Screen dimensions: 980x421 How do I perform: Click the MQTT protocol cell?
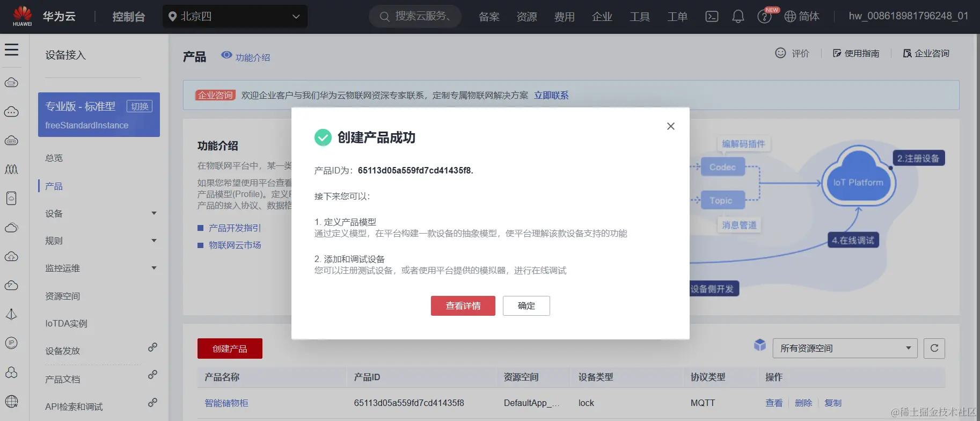703,403
